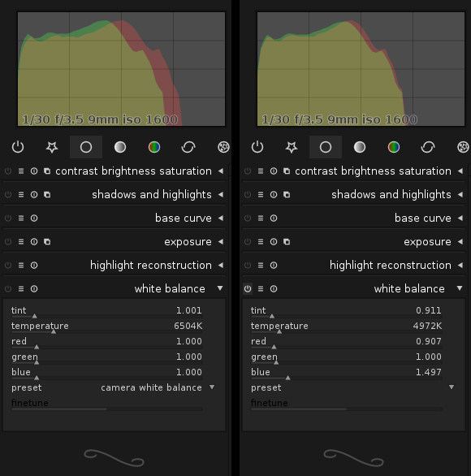Show active modules group in right panel
Screen dimensions: 471x476
(257, 147)
